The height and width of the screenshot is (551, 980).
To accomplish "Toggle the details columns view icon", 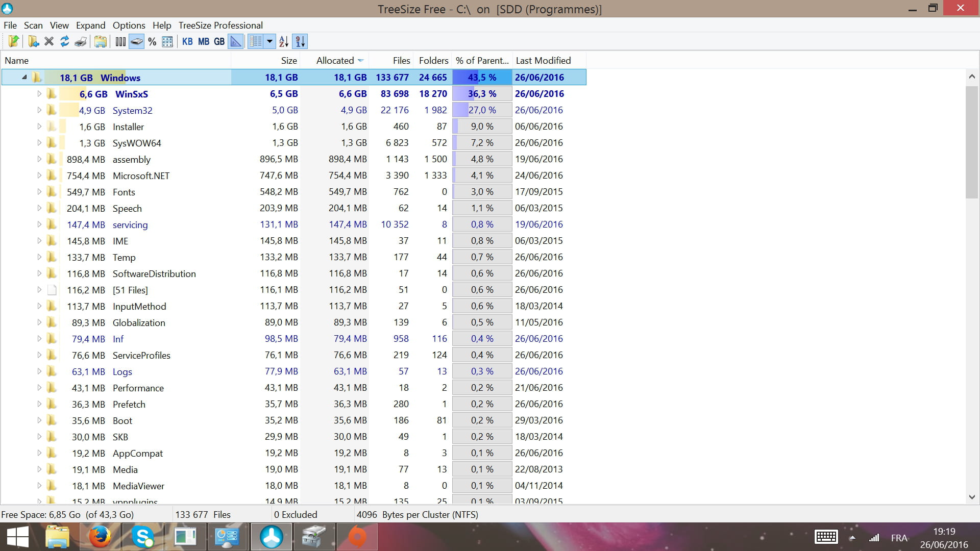I will pos(256,41).
